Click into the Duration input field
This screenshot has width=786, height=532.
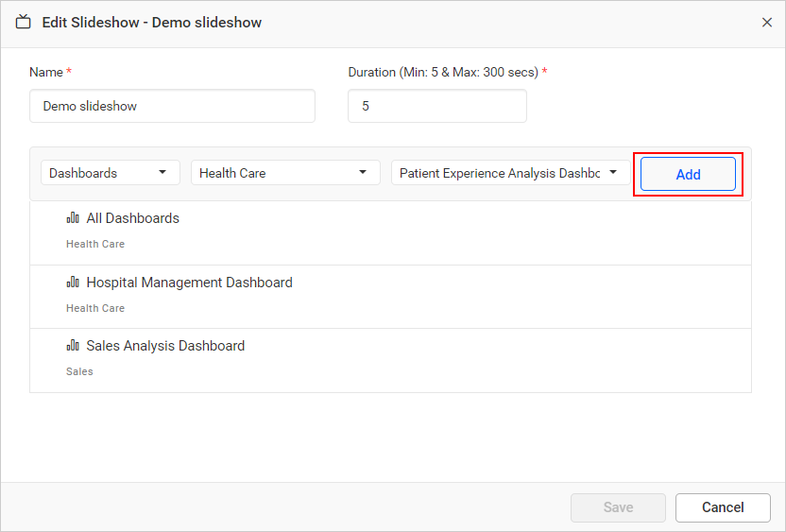coord(436,107)
